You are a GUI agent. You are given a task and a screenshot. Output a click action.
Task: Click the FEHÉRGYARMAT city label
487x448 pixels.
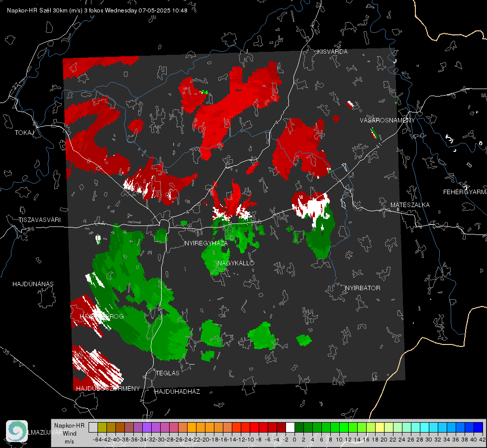(465, 192)
